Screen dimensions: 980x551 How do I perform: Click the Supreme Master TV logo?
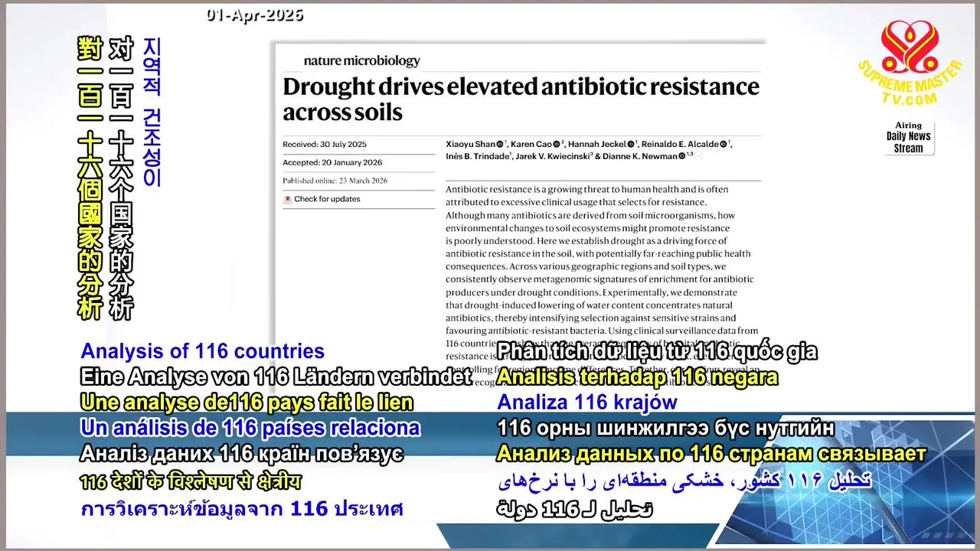[909, 63]
